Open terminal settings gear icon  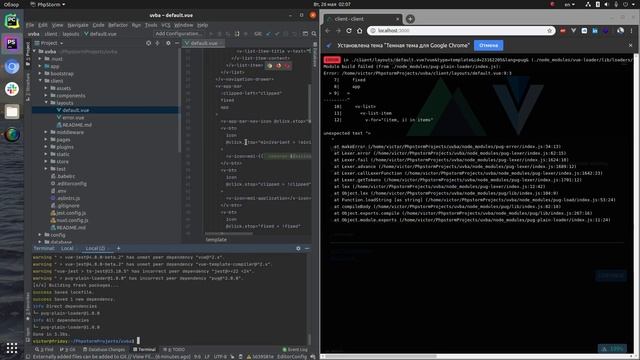[x=298, y=248]
